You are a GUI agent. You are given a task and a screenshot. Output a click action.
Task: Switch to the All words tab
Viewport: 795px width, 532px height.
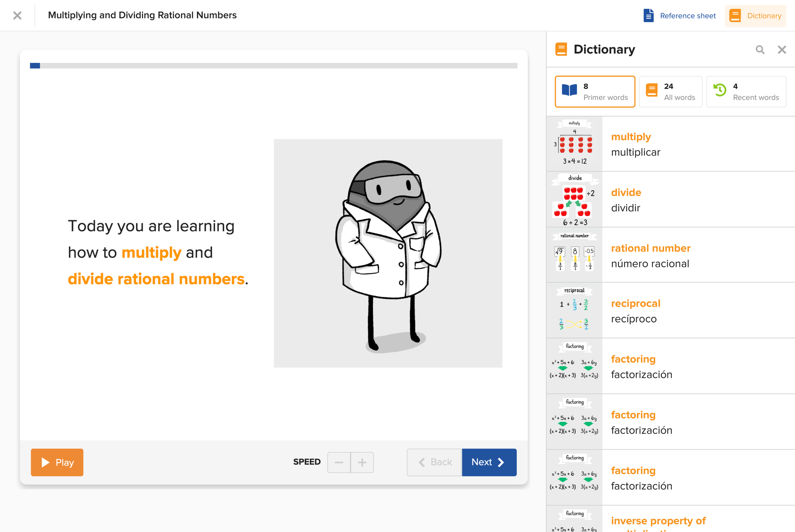click(671, 92)
